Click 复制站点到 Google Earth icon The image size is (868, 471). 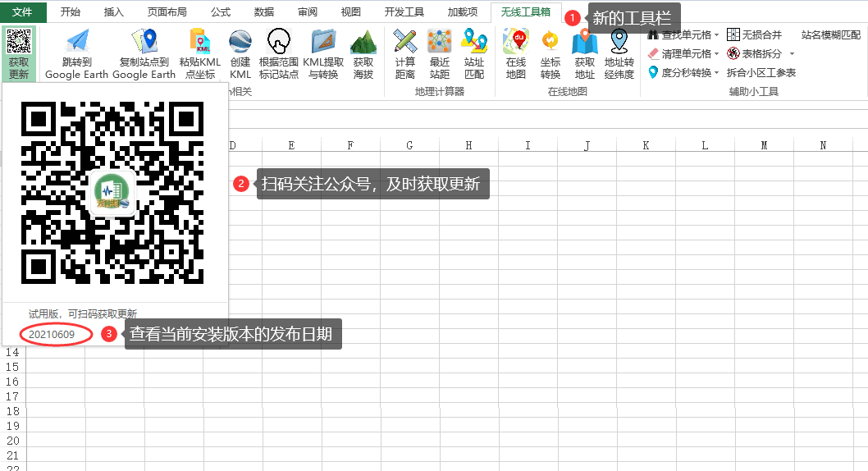point(144,42)
